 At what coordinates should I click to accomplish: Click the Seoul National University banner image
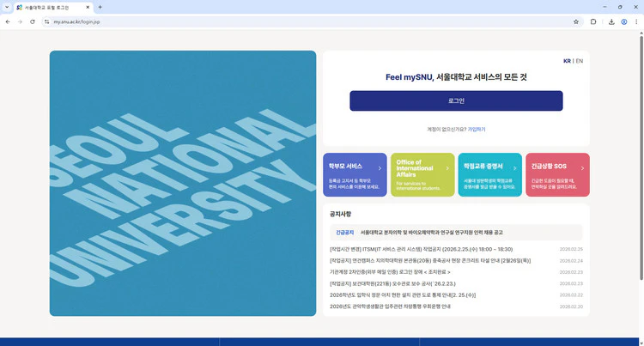[x=183, y=183]
